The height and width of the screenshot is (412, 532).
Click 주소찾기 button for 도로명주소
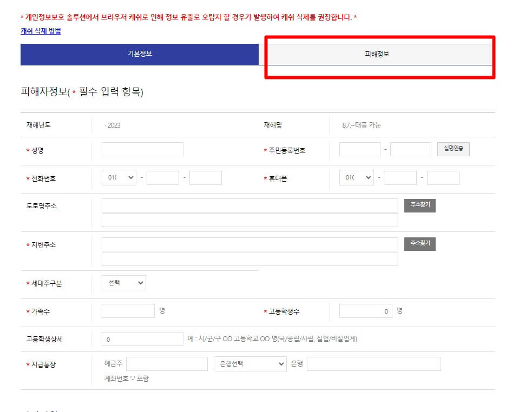[419, 205]
